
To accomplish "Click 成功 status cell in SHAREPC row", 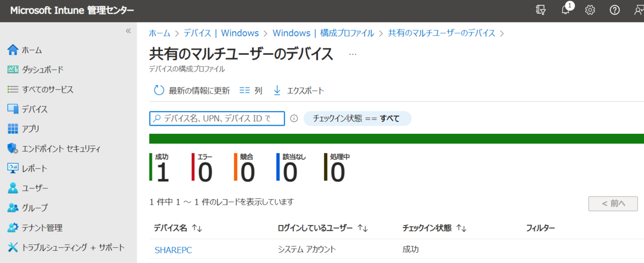I will (411, 250).
